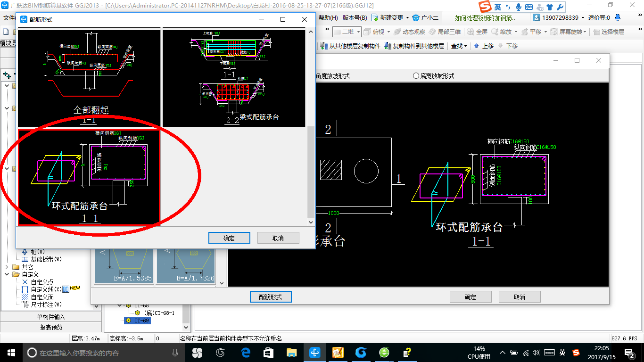Select the 缩放 zoom tool
The height and width of the screenshot is (362, 644).
coord(501,32)
